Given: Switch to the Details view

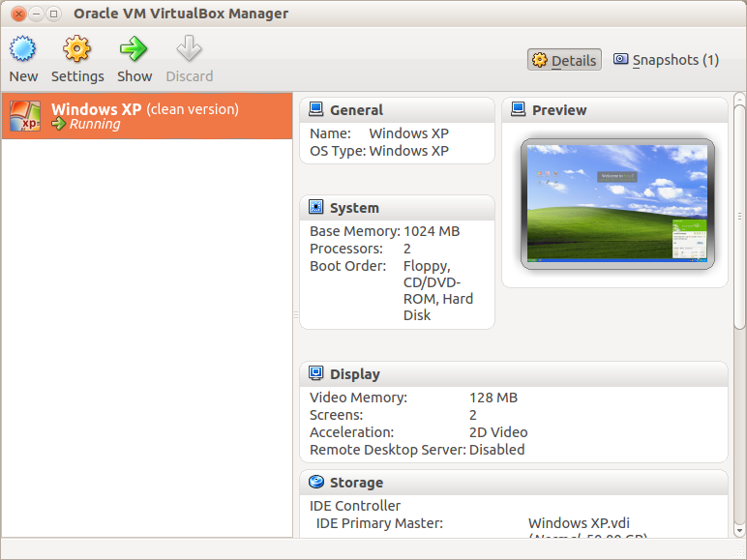Looking at the screenshot, I should 564,60.
